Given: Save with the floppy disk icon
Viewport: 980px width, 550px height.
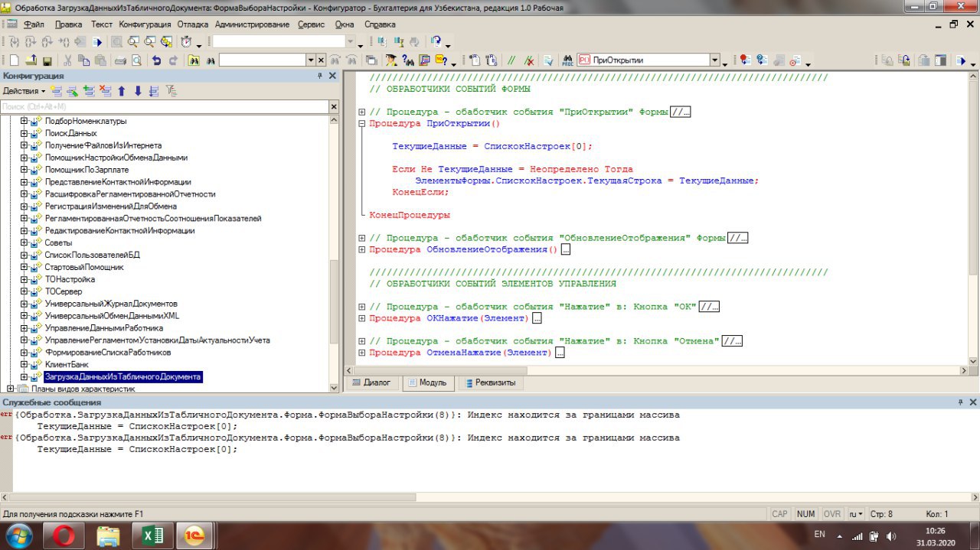Looking at the screenshot, I should tap(47, 60).
